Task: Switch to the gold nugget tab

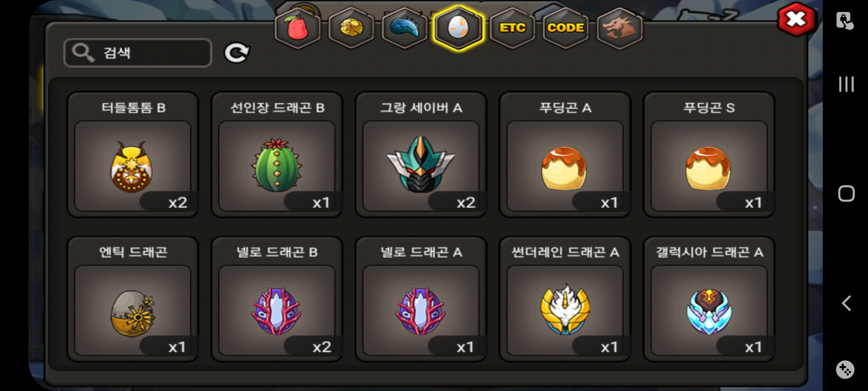Action: point(351,28)
